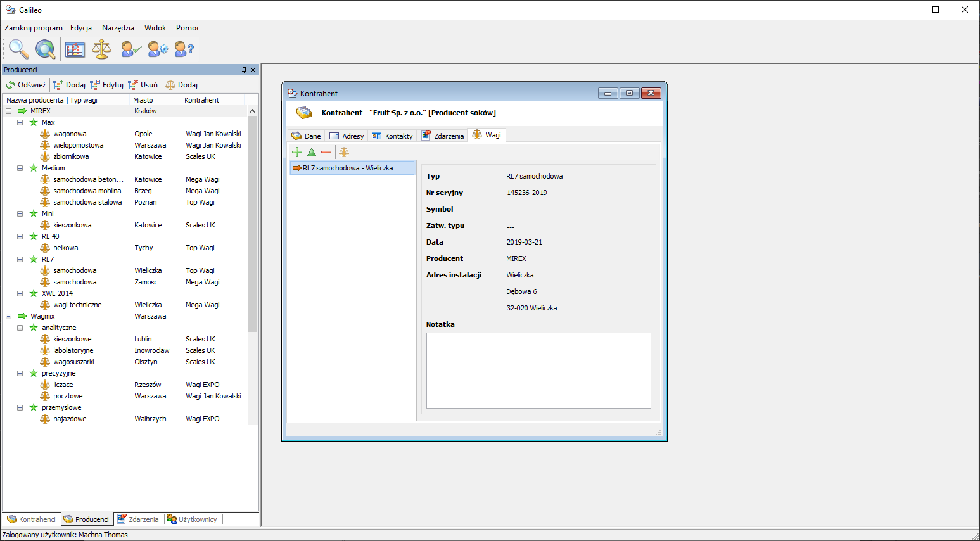The image size is (980, 541).
Task: Click the Edytuj button in Producenci toolbar
Action: point(107,85)
